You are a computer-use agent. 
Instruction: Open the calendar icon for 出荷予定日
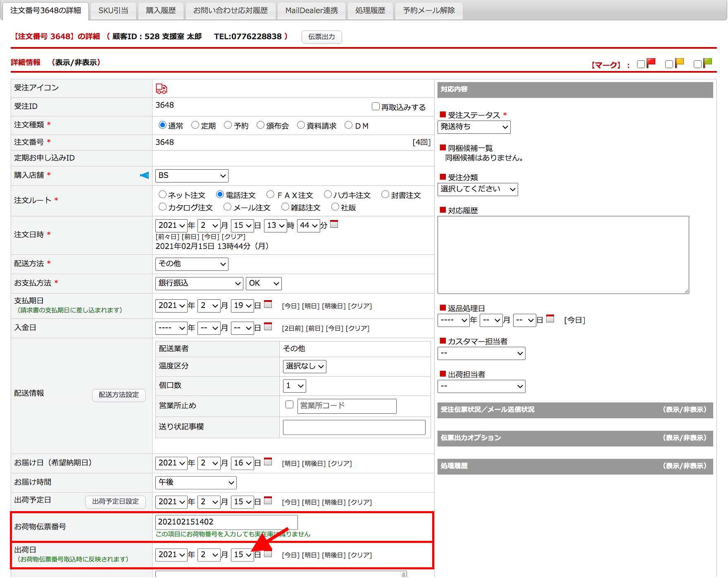(268, 500)
